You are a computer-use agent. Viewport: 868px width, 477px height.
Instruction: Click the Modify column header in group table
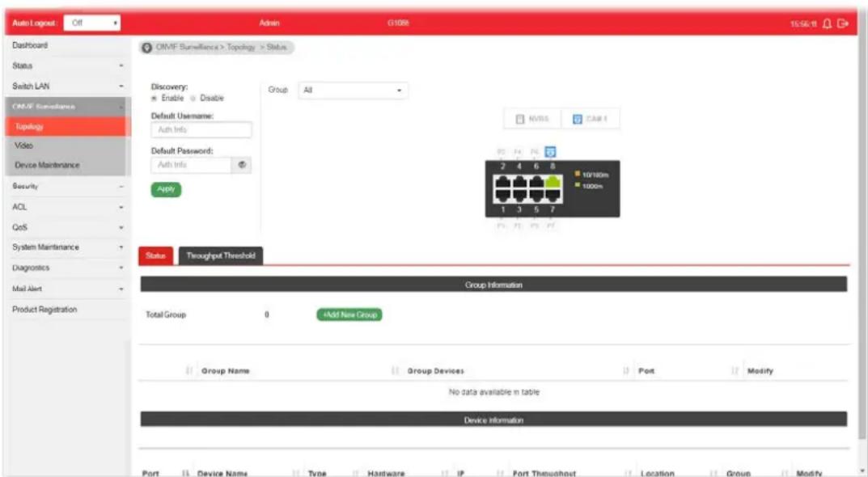click(760, 371)
